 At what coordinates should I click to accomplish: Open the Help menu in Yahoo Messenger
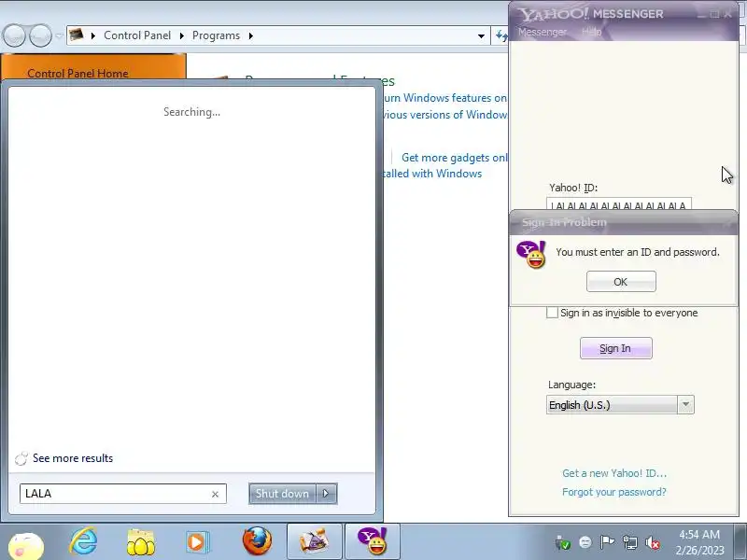click(x=591, y=32)
